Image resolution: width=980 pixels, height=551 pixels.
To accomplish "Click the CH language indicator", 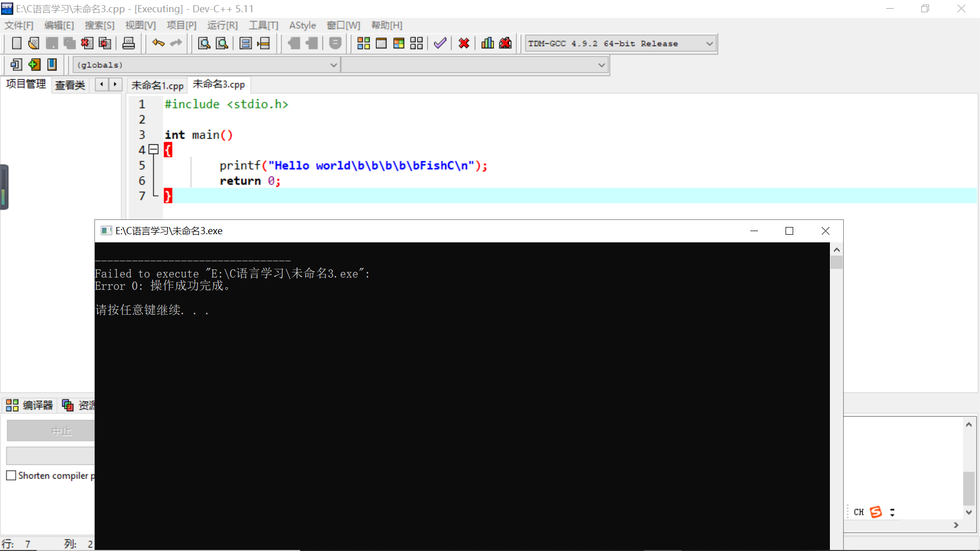I will pos(859,512).
